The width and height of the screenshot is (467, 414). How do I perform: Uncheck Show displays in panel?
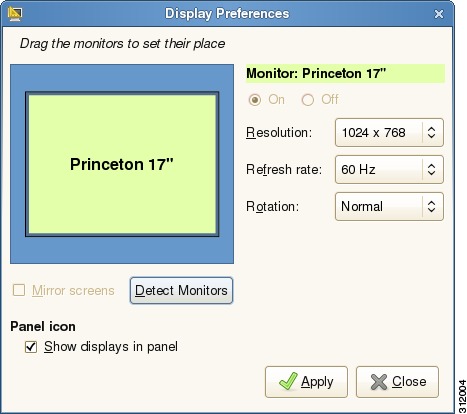[x=31, y=347]
